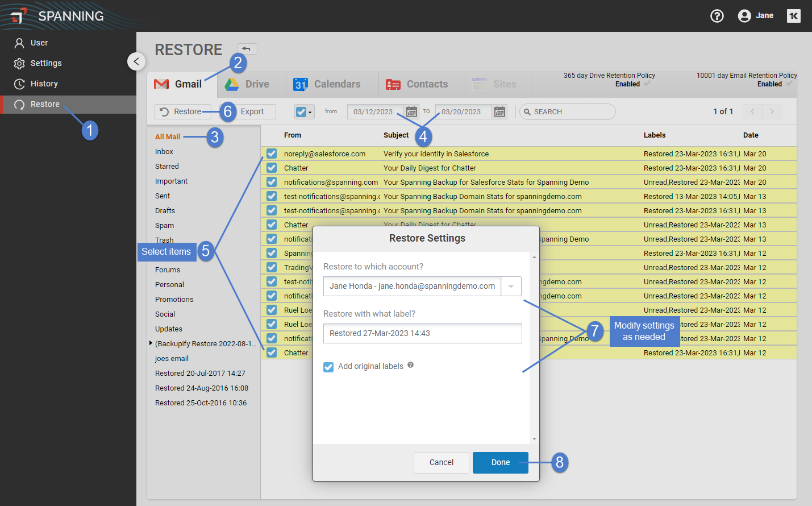Click the Restore Settings dialog scrollbar
Viewport: 812px width, 506px height.
coord(534,348)
